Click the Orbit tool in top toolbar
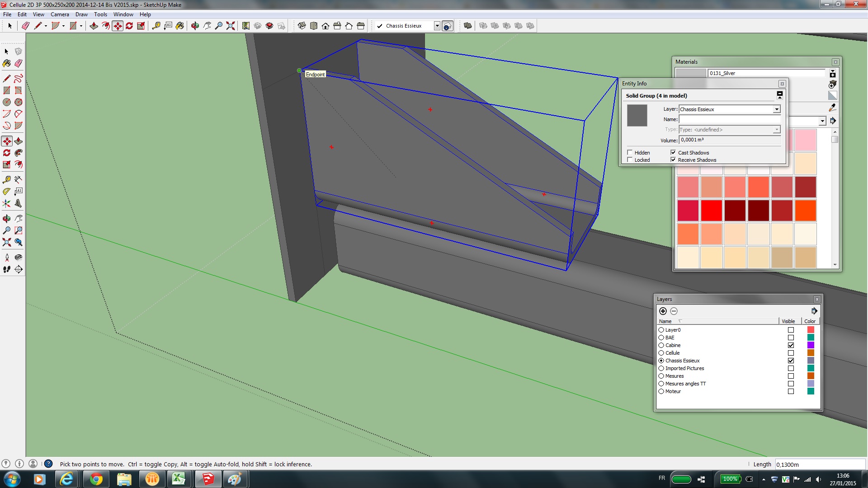868x488 pixels. (x=195, y=26)
